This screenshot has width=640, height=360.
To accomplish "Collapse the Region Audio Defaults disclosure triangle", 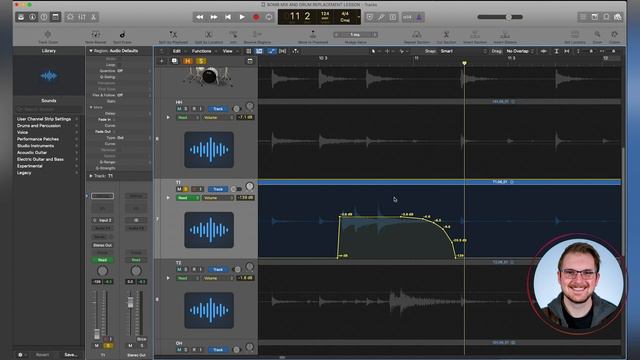I will point(91,51).
